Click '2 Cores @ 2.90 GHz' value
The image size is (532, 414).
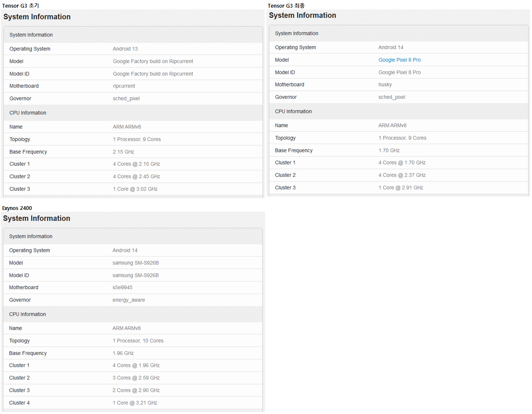136,391
